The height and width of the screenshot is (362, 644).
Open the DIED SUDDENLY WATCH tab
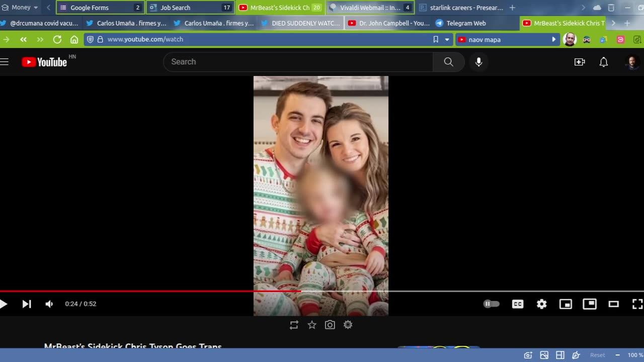[x=301, y=23]
